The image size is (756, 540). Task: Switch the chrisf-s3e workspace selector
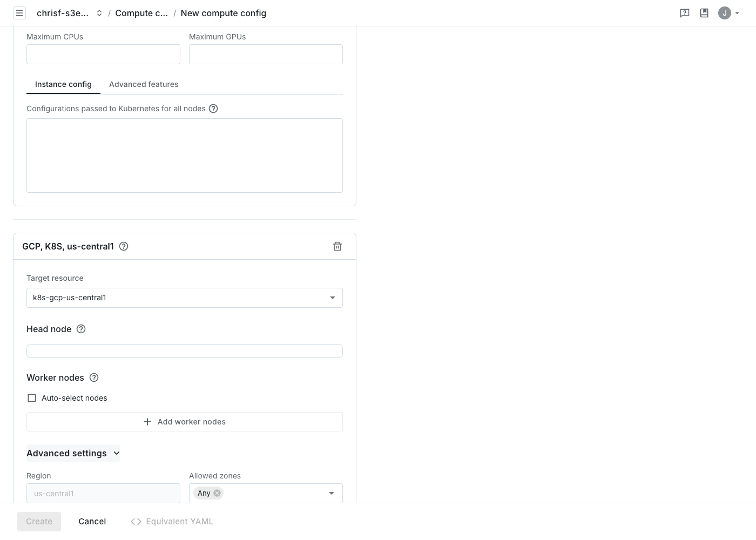(69, 13)
